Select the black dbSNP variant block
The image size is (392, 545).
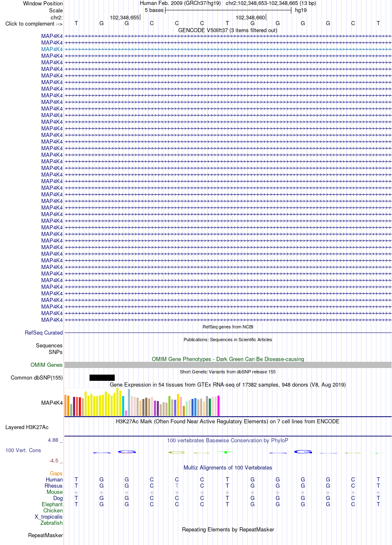click(102, 377)
